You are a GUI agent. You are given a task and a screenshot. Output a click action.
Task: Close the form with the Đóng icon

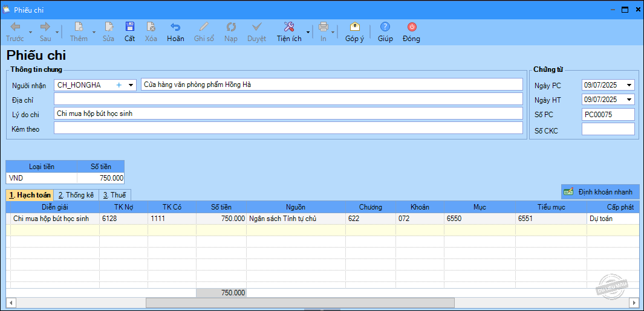pyautogui.click(x=412, y=27)
